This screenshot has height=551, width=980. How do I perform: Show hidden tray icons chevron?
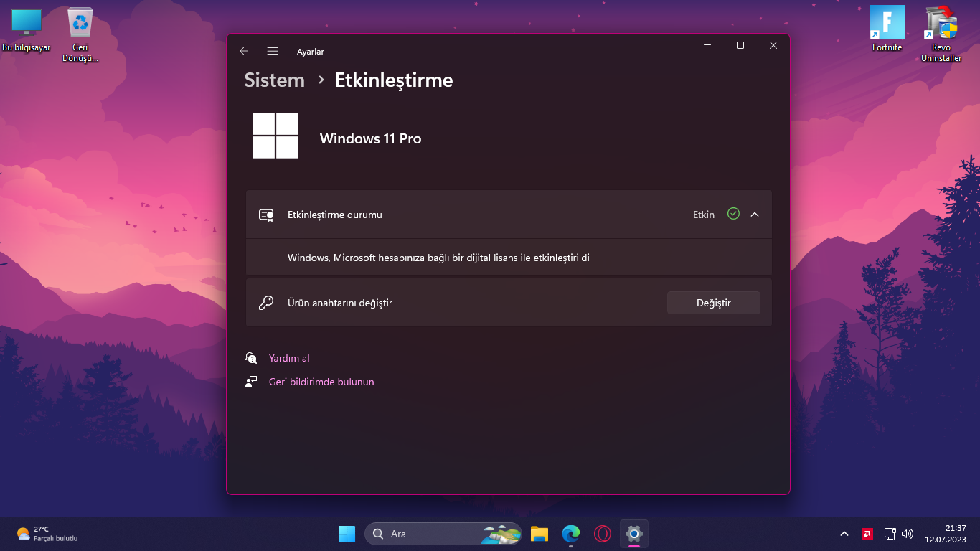pyautogui.click(x=844, y=534)
